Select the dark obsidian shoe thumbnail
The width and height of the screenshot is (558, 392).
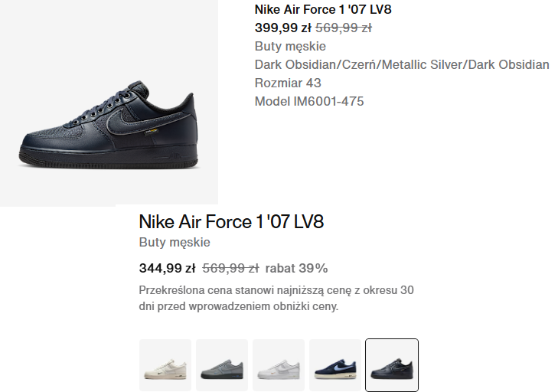pos(392,365)
